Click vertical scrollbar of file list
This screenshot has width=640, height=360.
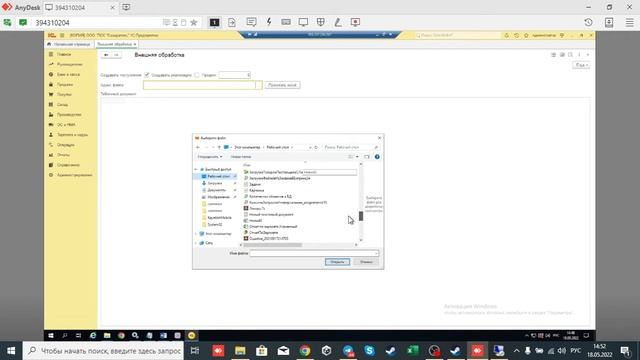(361, 202)
